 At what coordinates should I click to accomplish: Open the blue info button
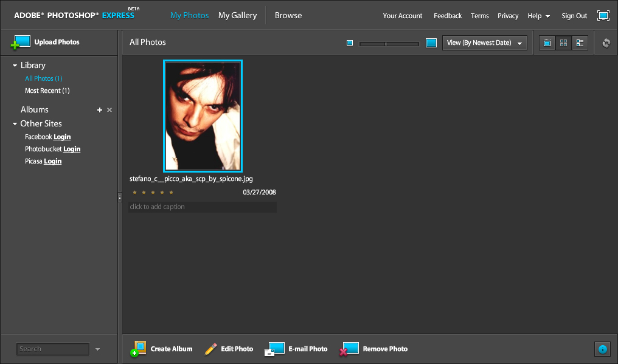pyautogui.click(x=602, y=349)
